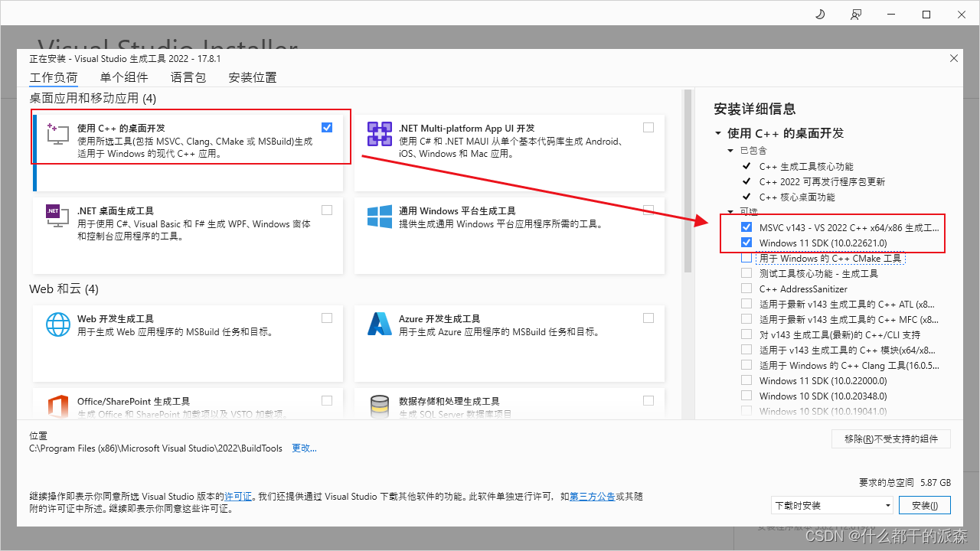Image resolution: width=980 pixels, height=551 pixels.
Task: Check the C++ MFC for v143 component
Action: (746, 319)
